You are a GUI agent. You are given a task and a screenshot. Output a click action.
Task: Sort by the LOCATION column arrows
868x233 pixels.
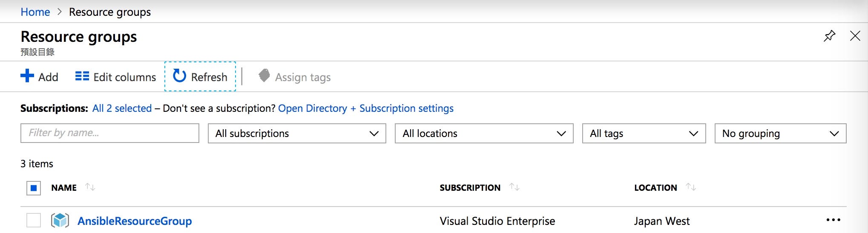691,187
